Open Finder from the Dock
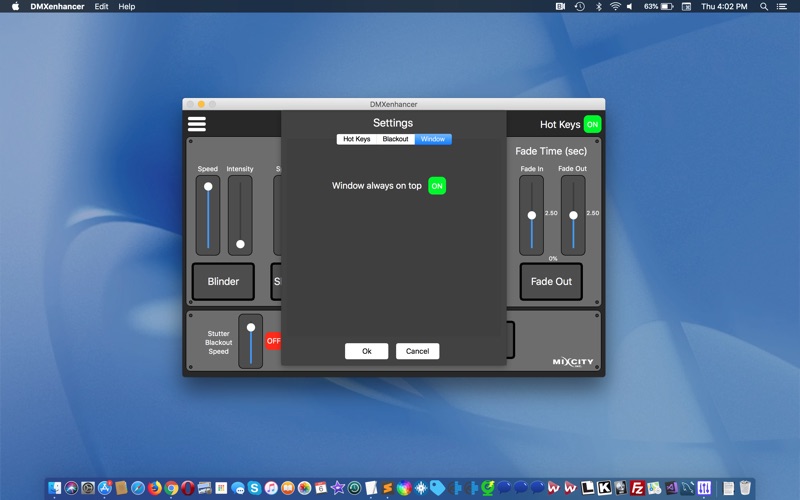The image size is (800, 500). point(55,488)
